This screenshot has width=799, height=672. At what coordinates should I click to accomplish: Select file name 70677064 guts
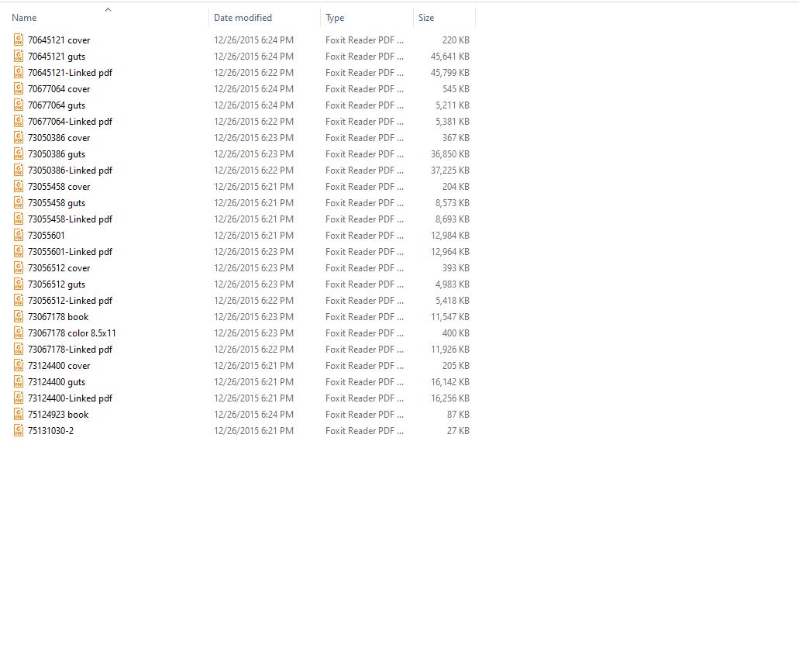pyautogui.click(x=57, y=105)
